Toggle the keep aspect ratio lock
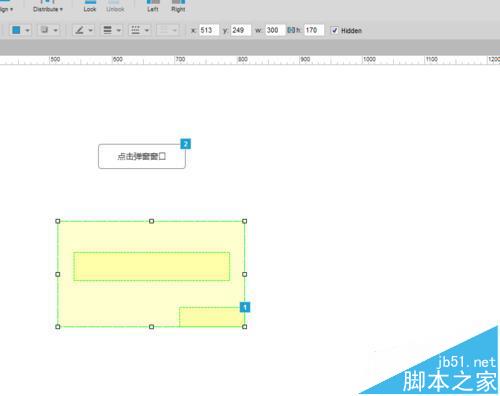Viewport: 500px width, 396px height. (291, 30)
